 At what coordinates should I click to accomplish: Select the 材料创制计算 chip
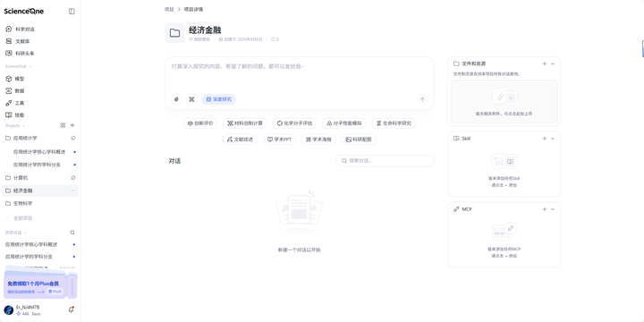click(x=245, y=123)
